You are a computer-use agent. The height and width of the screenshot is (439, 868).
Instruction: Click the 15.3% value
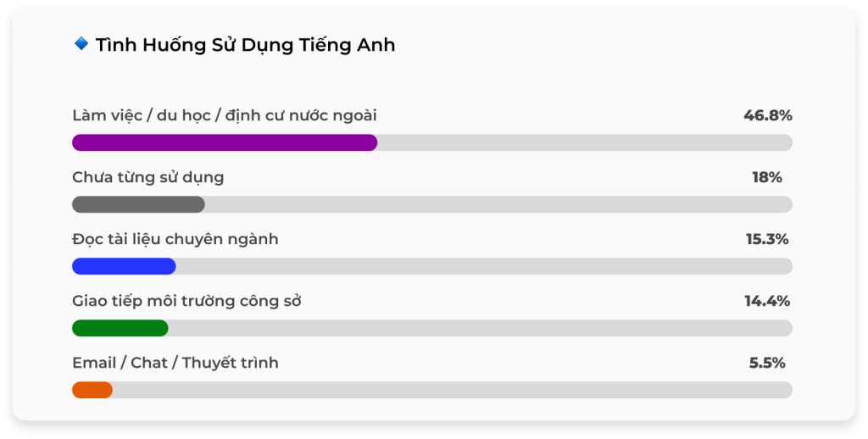767,239
